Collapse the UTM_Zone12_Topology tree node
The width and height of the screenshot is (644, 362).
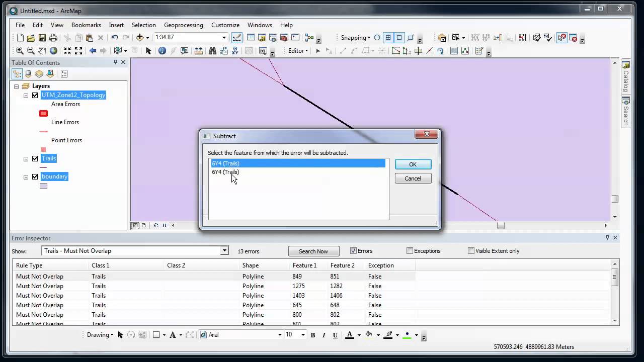[26, 95]
